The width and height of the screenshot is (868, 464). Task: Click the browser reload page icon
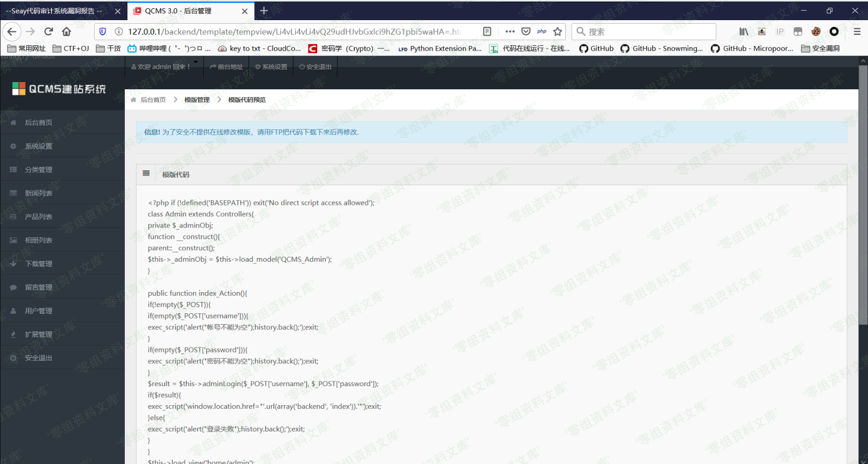pos(48,31)
